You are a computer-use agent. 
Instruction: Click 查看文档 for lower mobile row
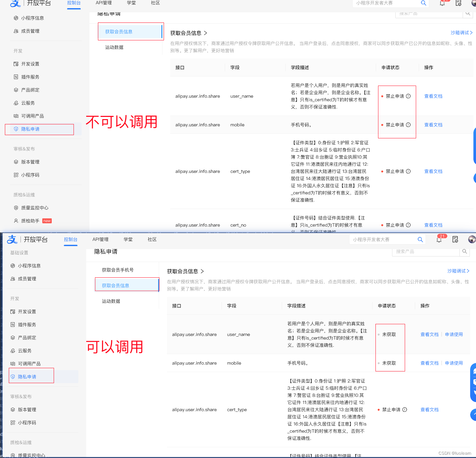point(429,363)
